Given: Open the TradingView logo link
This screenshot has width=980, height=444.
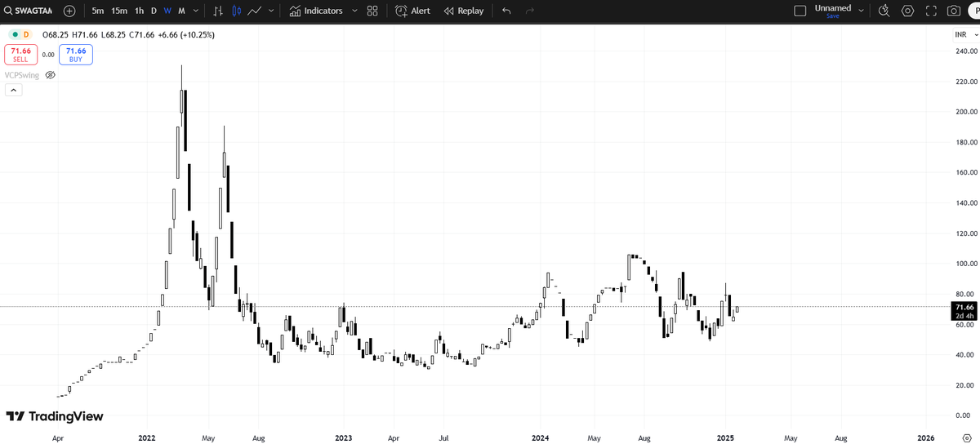Looking at the screenshot, I should [x=55, y=416].
